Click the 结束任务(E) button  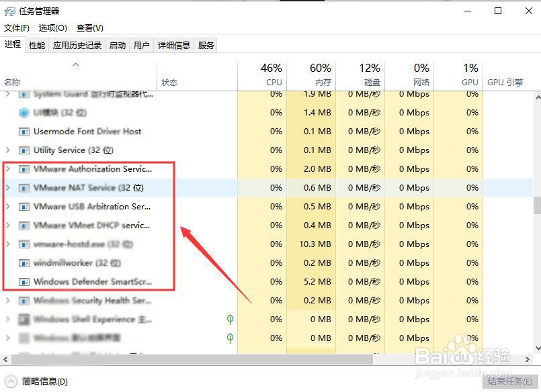(510, 381)
